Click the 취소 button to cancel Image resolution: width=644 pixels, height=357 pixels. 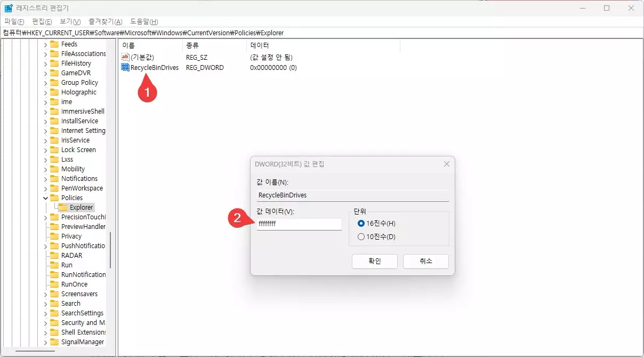click(425, 261)
